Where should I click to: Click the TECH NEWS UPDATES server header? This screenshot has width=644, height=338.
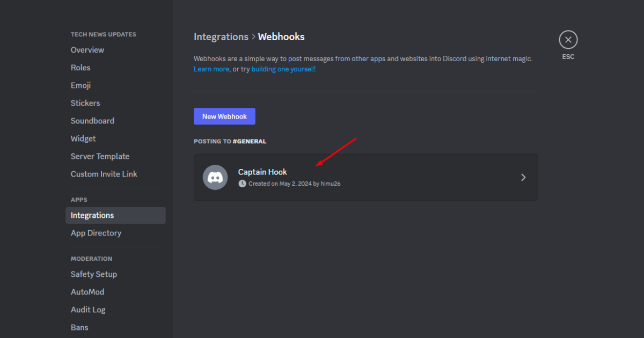tap(104, 34)
